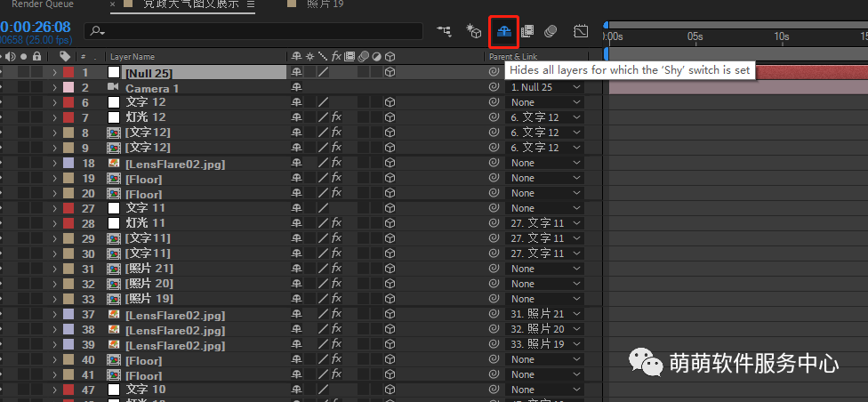The height and width of the screenshot is (402, 868).
Task: Toggle the Shy switch on Camera 1
Action: (297, 87)
